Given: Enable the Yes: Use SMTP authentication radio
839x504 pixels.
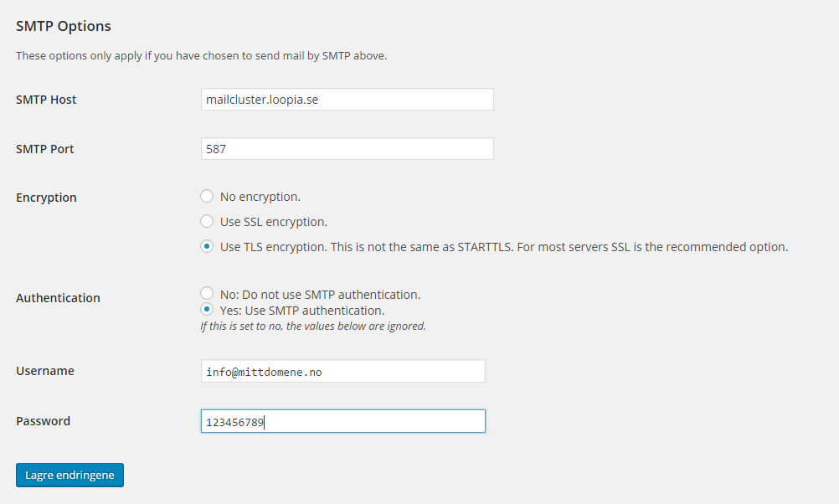Looking at the screenshot, I should 207,309.
